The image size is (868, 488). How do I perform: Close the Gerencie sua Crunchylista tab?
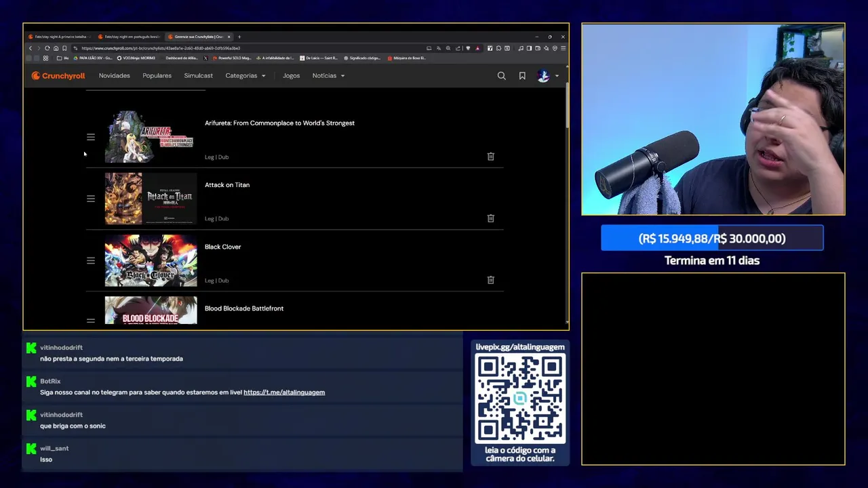click(229, 37)
